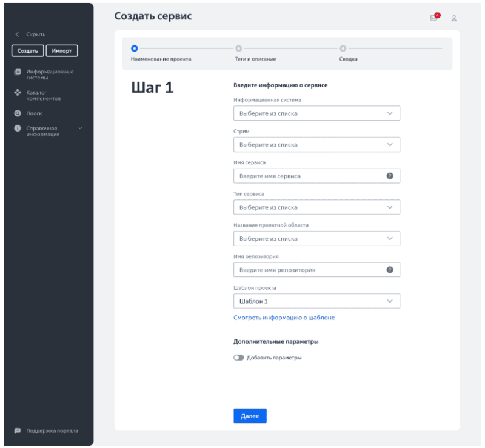This screenshot has width=485, height=448.
Task: Expand the Стрим selection list
Action: tap(316, 144)
